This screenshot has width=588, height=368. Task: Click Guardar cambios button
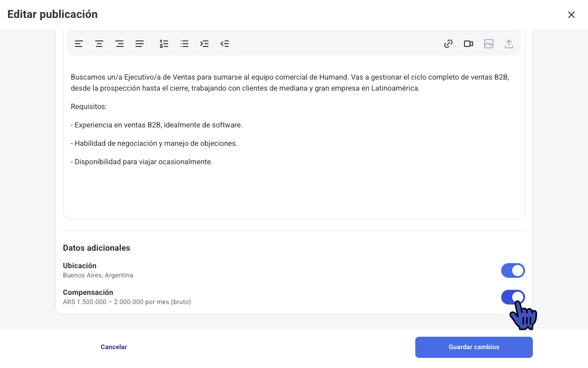[474, 347]
